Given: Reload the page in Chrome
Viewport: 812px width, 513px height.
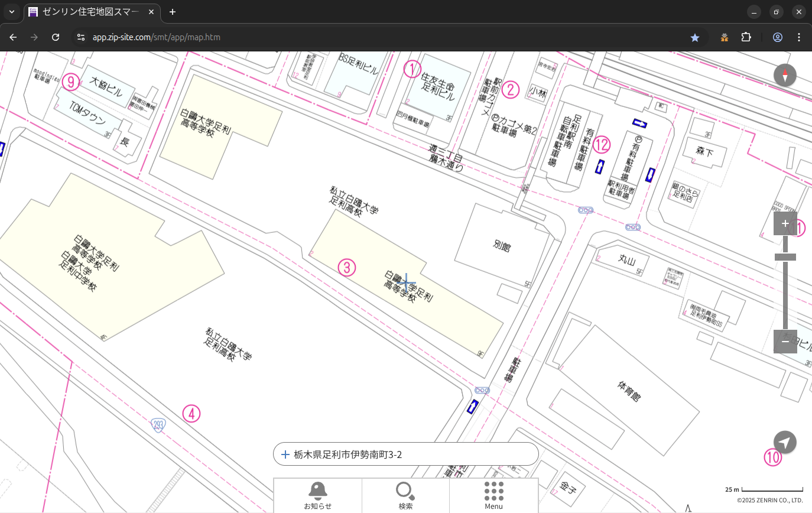Looking at the screenshot, I should (x=56, y=37).
